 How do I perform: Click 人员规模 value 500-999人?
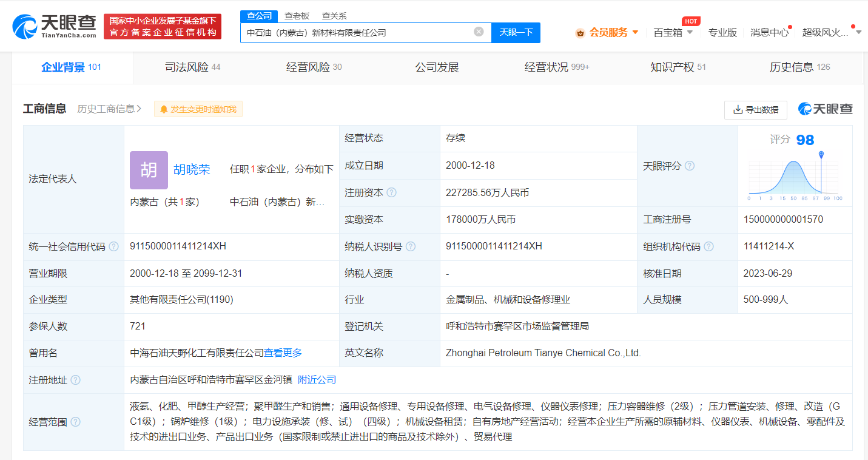(765, 300)
